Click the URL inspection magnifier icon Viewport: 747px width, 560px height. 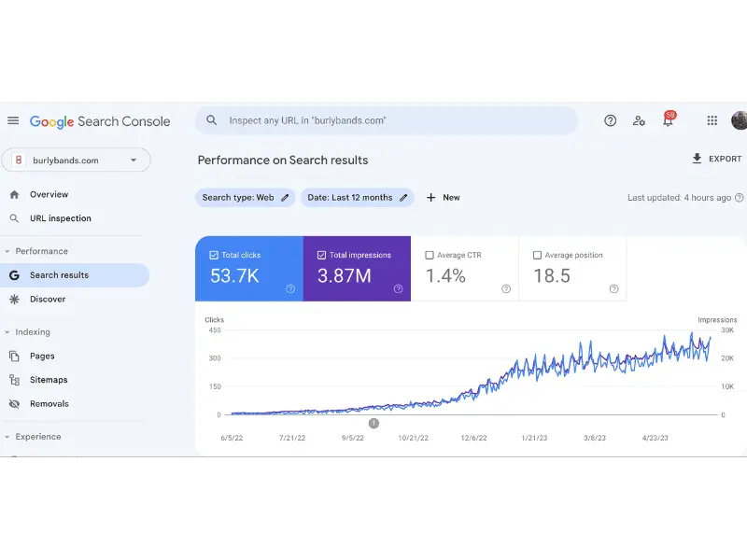coord(14,218)
